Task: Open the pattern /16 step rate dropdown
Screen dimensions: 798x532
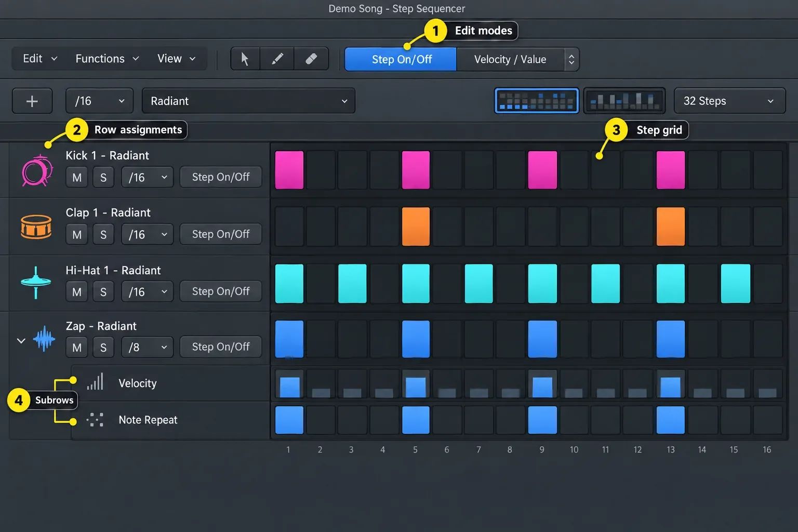Action: (99, 101)
